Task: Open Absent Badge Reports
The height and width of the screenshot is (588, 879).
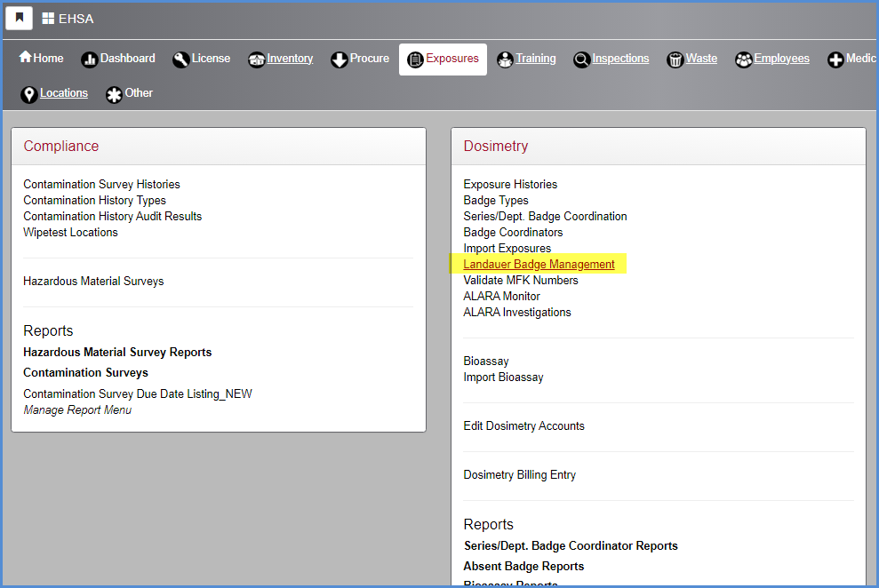Action: pos(523,567)
